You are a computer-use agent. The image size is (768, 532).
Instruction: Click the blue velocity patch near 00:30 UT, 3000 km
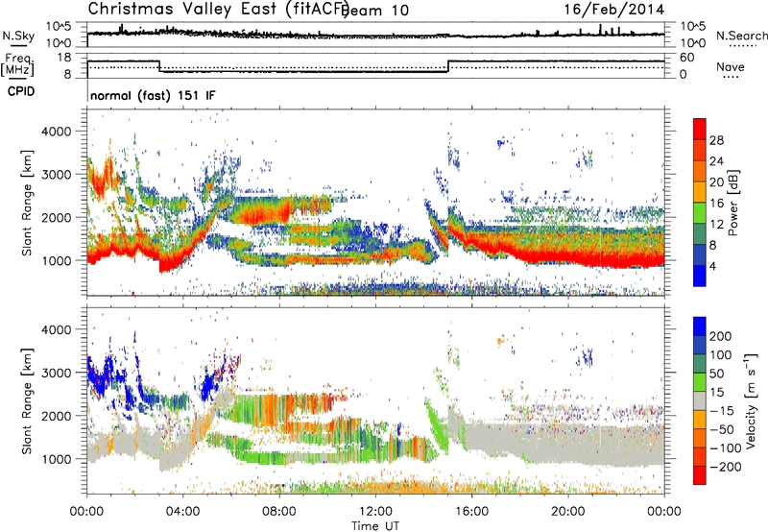[99, 377]
